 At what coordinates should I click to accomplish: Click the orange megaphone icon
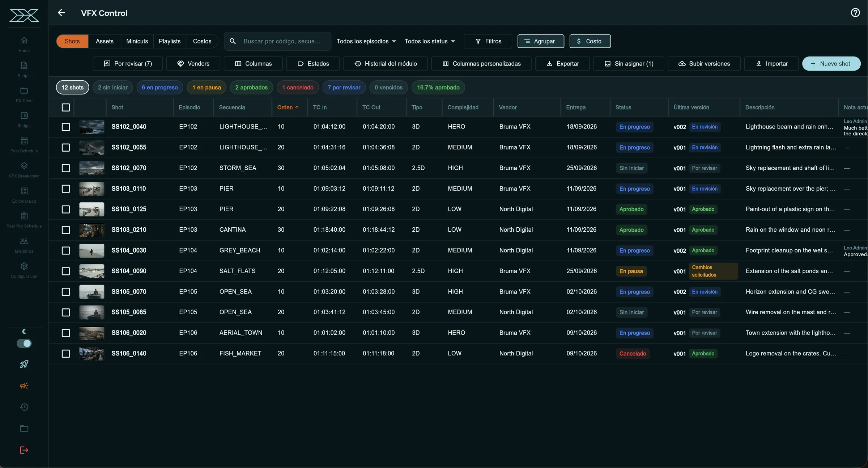pos(24,386)
